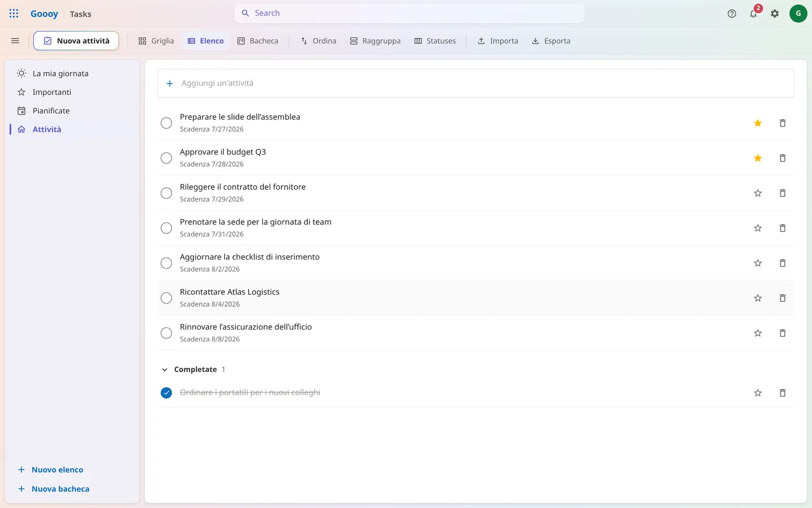Go to Goooy home logo

pos(44,14)
